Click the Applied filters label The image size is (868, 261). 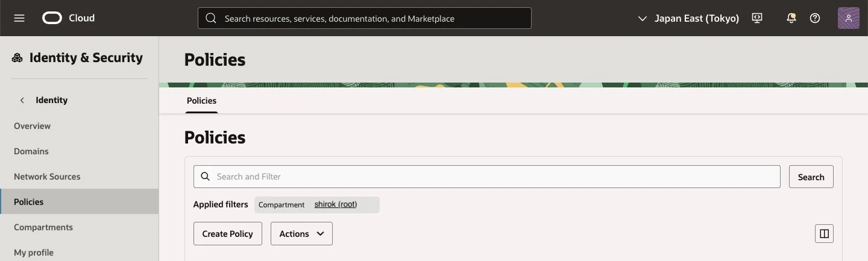(x=221, y=204)
